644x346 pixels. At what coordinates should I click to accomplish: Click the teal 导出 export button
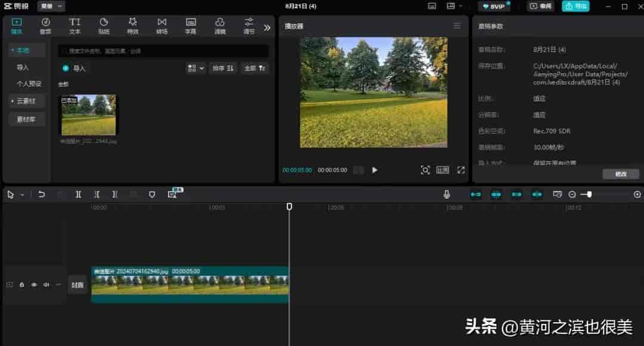pos(576,6)
